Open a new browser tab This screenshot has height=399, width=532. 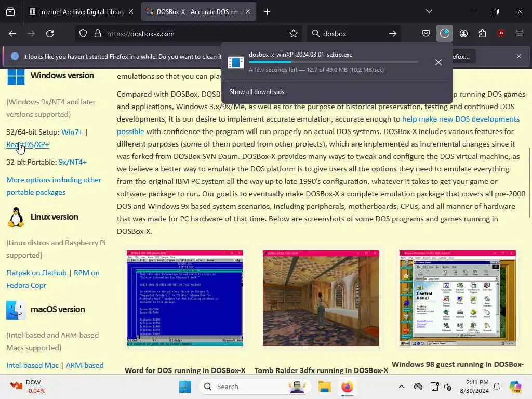tap(268, 12)
